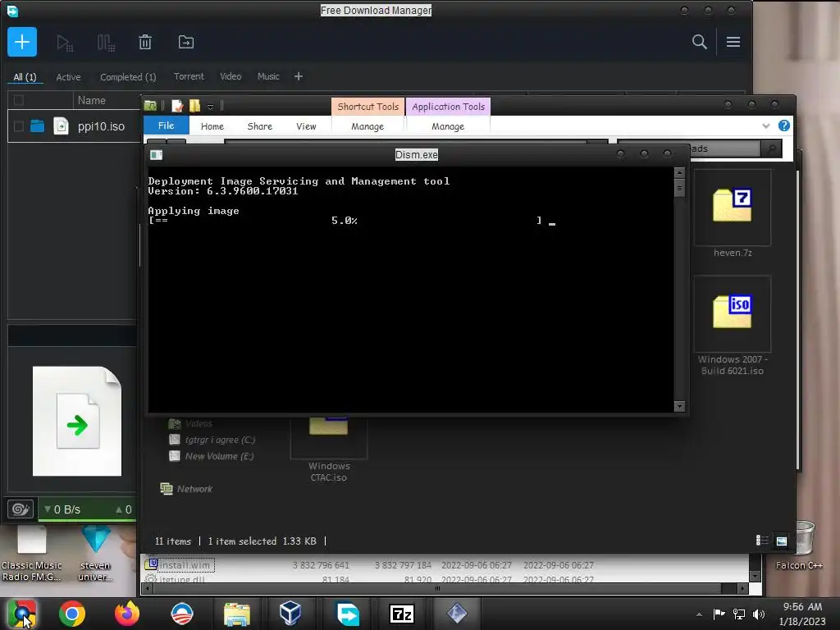
Task: Open the folder icon next to ppi10.iso
Action: [38, 126]
